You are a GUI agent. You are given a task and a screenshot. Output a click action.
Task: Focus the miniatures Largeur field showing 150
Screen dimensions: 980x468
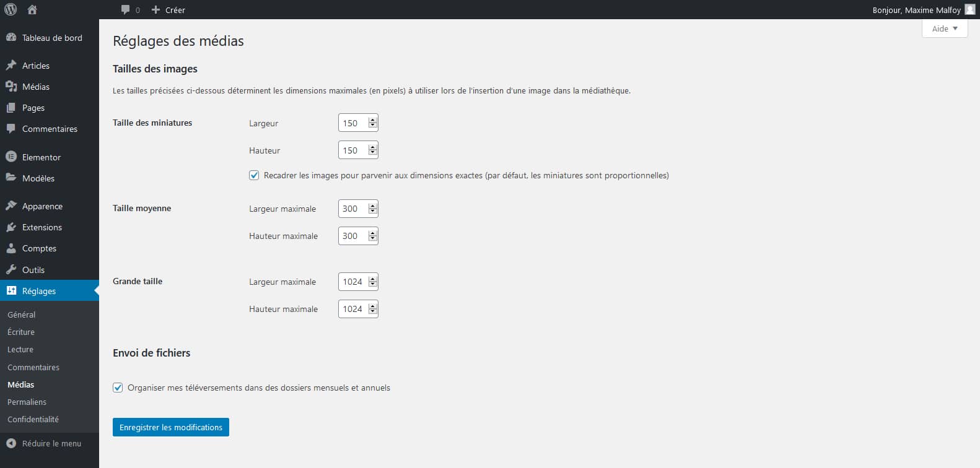pos(358,123)
